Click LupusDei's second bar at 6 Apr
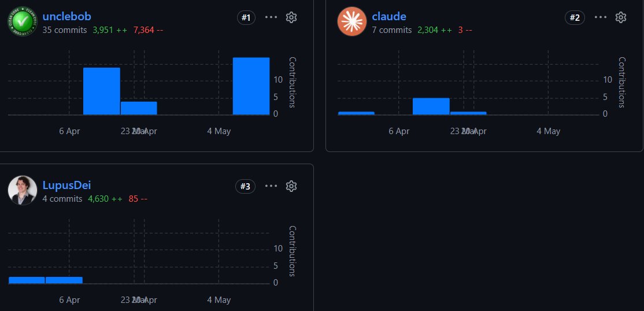 click(x=64, y=280)
